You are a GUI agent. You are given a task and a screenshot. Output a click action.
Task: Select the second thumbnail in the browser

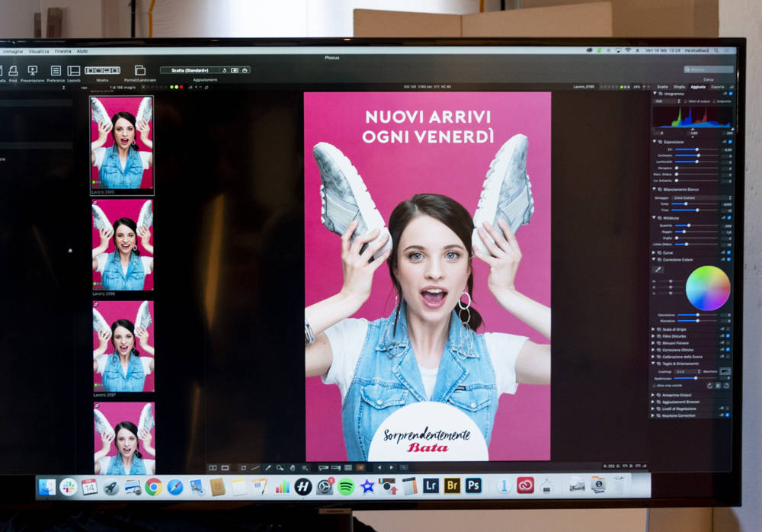(x=123, y=244)
